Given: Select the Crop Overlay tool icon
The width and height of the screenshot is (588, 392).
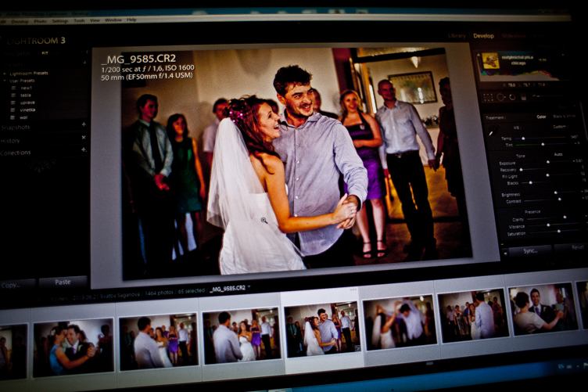Looking at the screenshot, I should click(487, 97).
